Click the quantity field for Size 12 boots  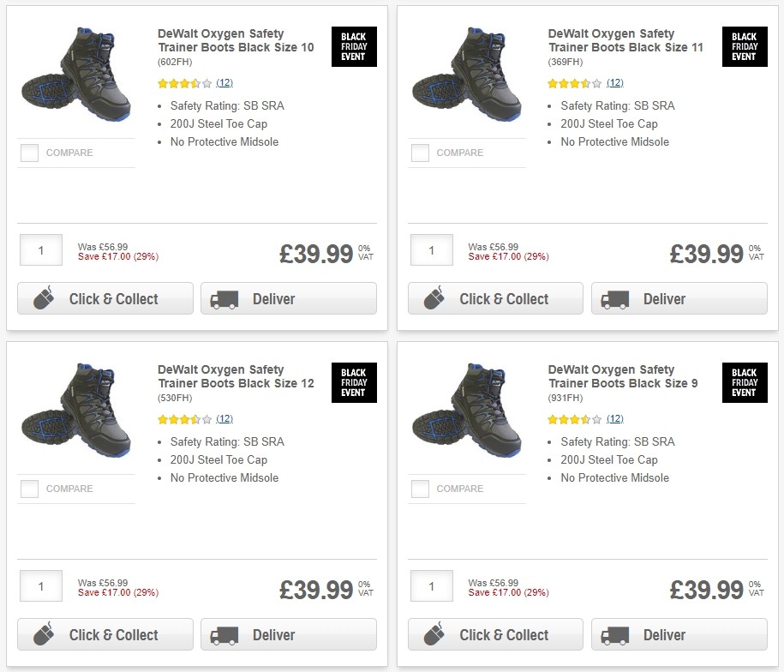[x=40, y=586]
